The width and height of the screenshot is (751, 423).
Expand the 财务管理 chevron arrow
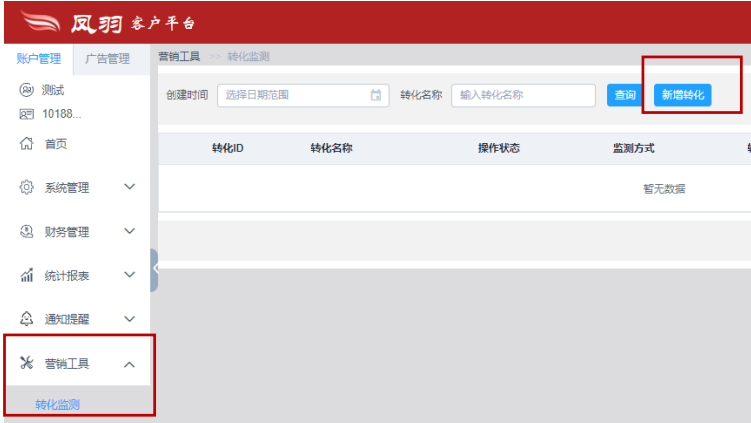click(x=129, y=232)
